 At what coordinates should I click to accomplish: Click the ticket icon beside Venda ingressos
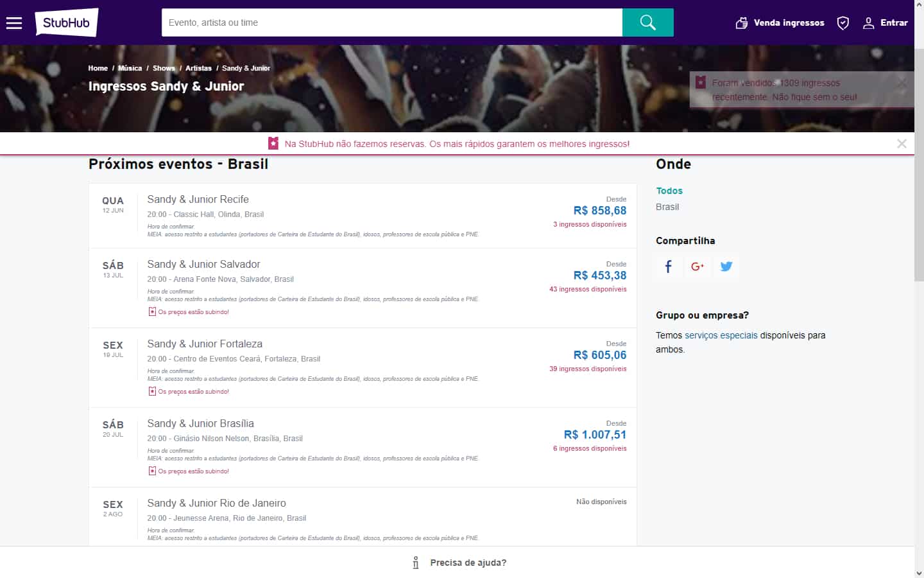coord(742,23)
